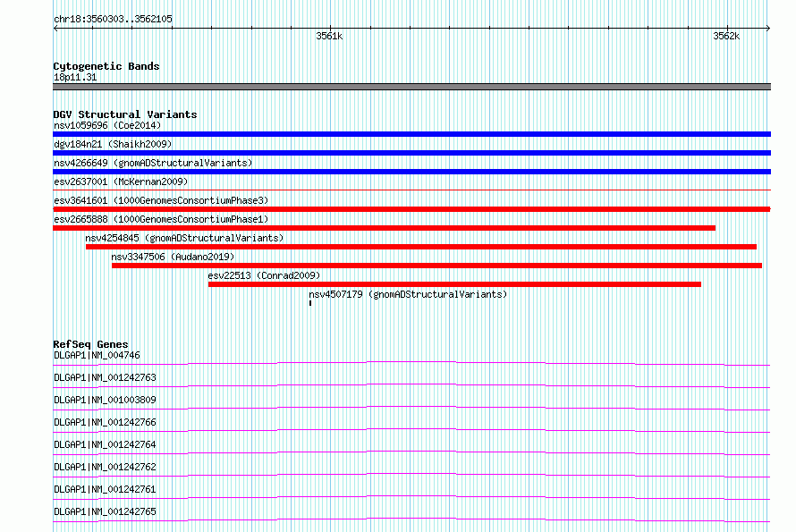Click the 18p11.31 band label
796x532 pixels.
[x=75, y=77]
